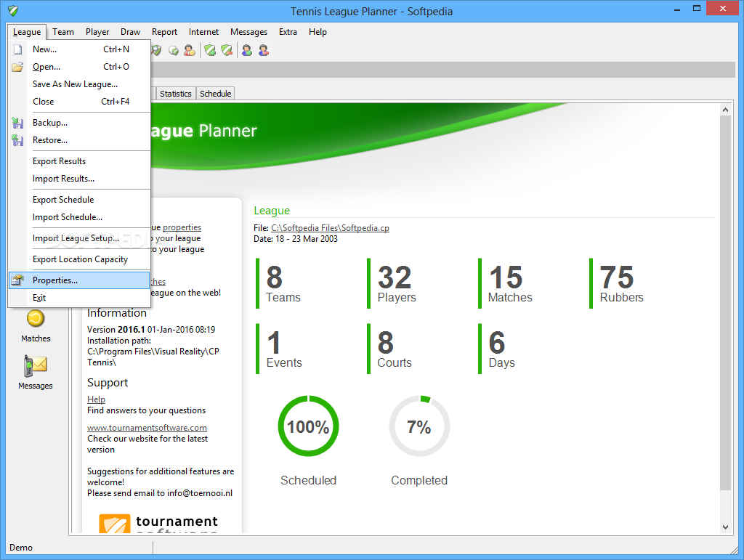Select Import Schedule... menu entry

click(x=79, y=217)
